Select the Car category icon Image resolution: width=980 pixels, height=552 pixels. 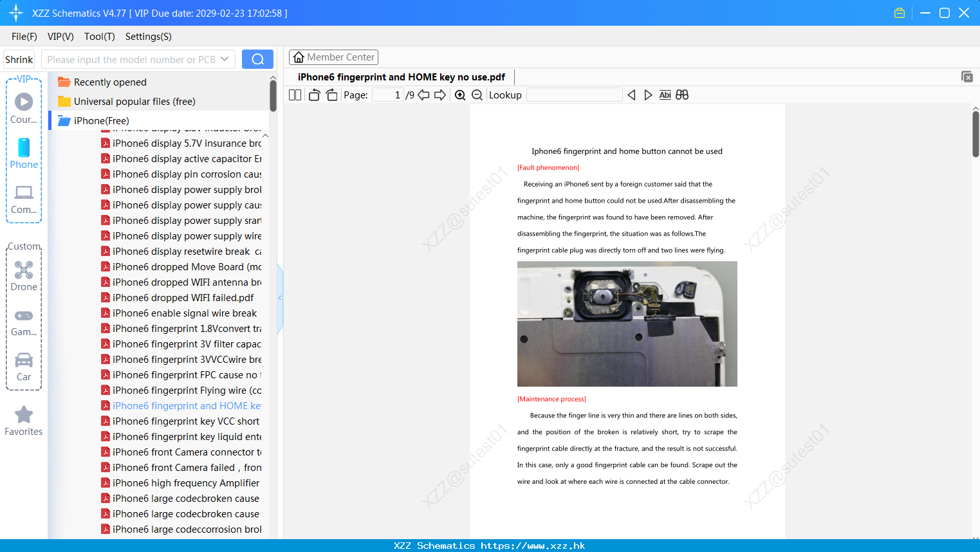click(24, 367)
